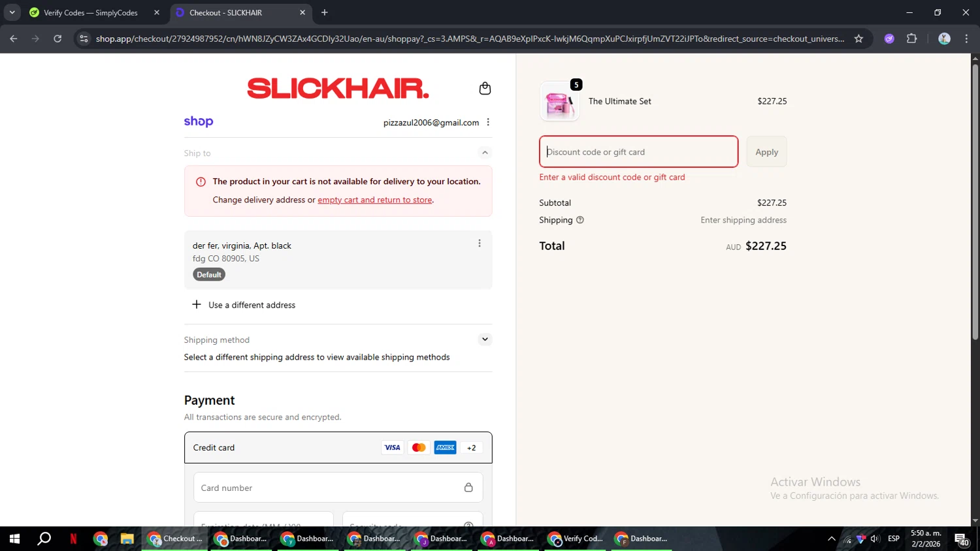
Task: Go back to the previous page
Action: pyautogui.click(x=14, y=39)
